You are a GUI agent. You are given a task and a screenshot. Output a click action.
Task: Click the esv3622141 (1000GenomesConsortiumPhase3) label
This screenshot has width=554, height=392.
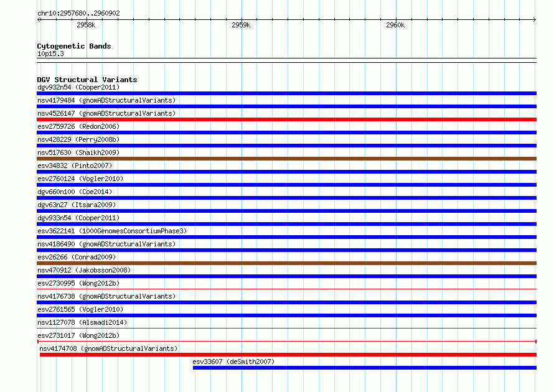point(112,231)
